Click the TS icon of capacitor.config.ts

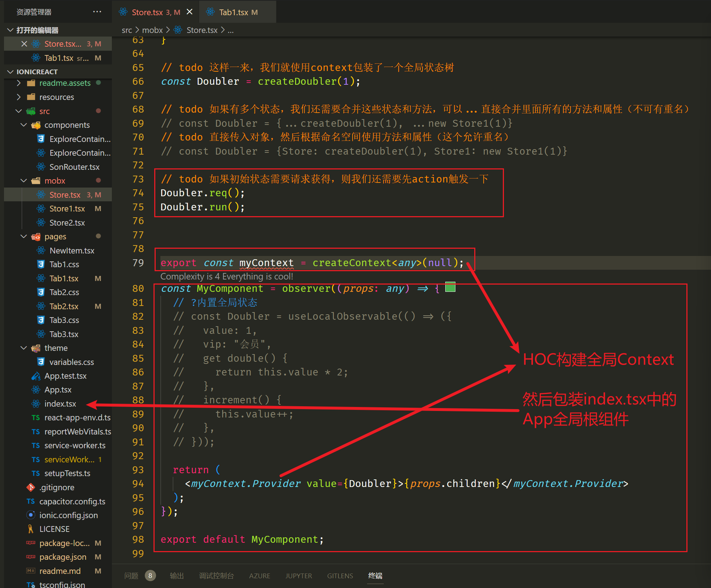[x=31, y=501]
